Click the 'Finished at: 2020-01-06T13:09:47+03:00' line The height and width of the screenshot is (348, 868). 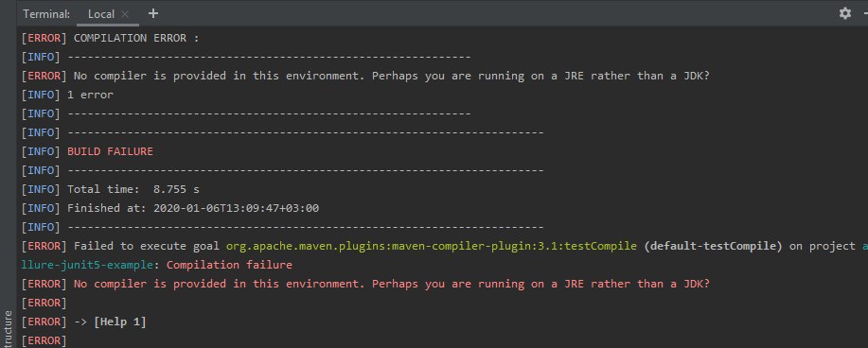click(170, 208)
